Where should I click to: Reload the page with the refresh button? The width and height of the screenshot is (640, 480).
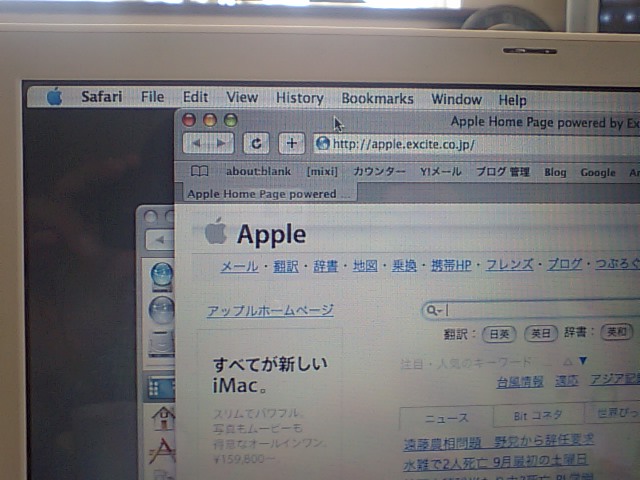point(256,143)
